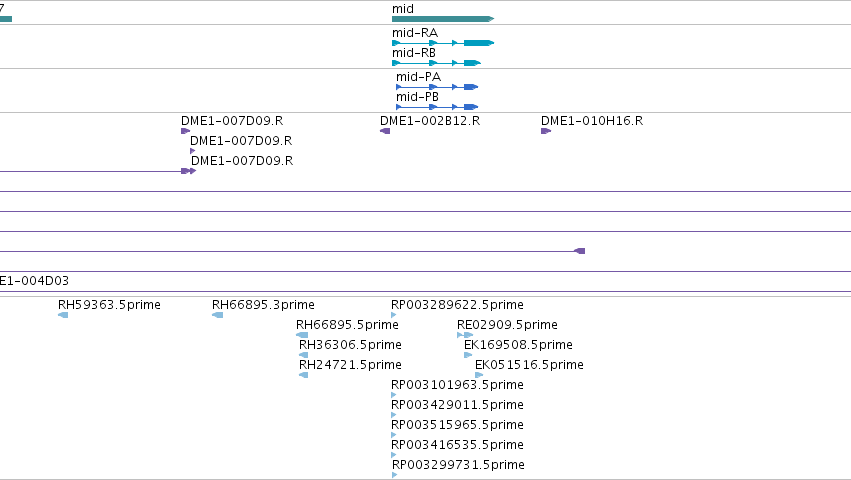Screen dimensions: 851x480
Task: Click the mid-PA protein glyph
Action: point(437,87)
